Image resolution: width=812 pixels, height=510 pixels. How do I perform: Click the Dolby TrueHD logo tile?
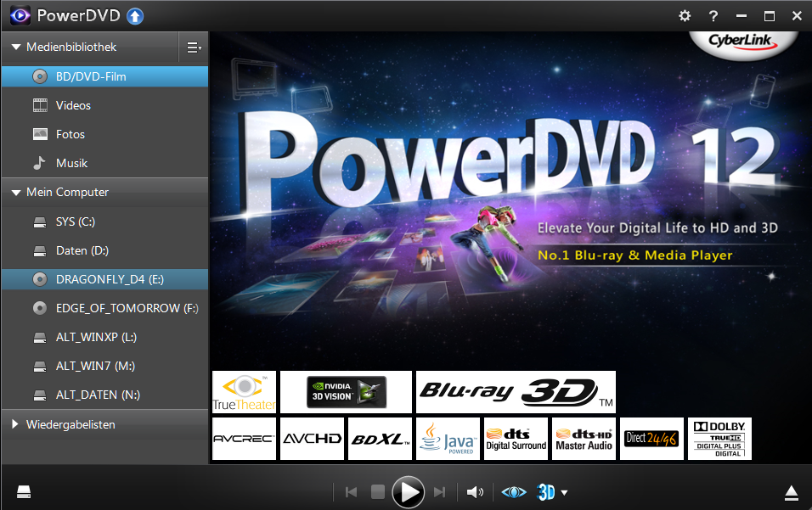(719, 439)
